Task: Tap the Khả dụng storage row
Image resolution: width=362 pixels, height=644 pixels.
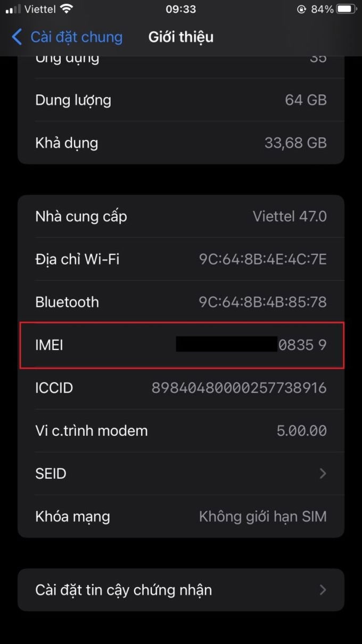Action: click(x=181, y=143)
